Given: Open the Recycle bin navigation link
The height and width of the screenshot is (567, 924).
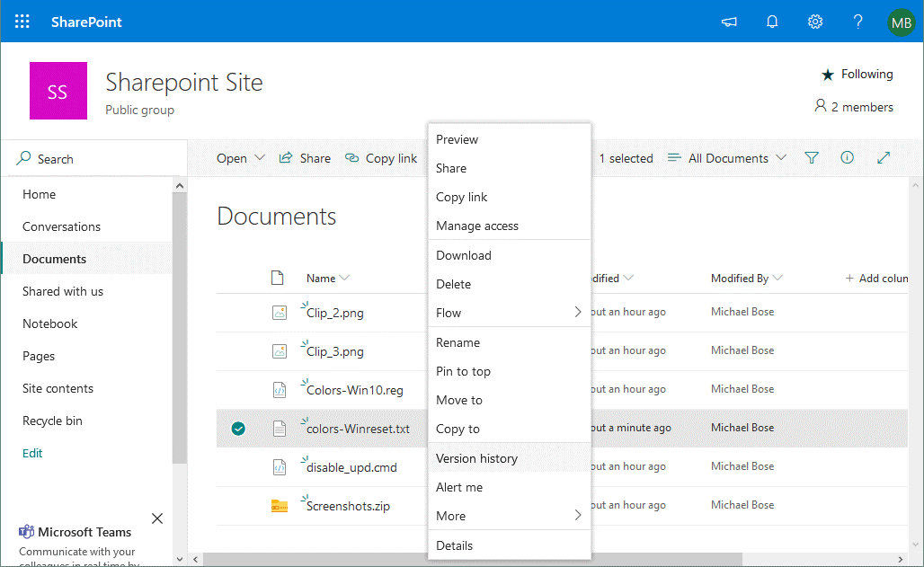Looking at the screenshot, I should pos(52,421).
